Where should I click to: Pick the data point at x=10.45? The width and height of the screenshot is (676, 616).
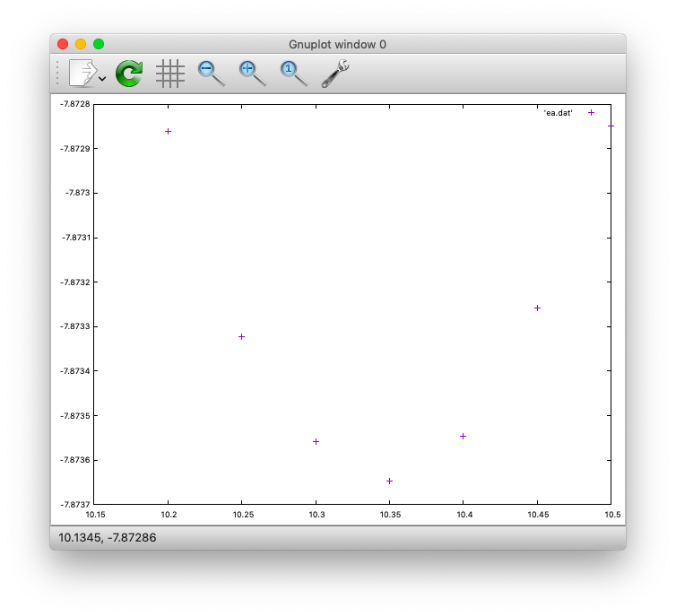click(x=537, y=308)
